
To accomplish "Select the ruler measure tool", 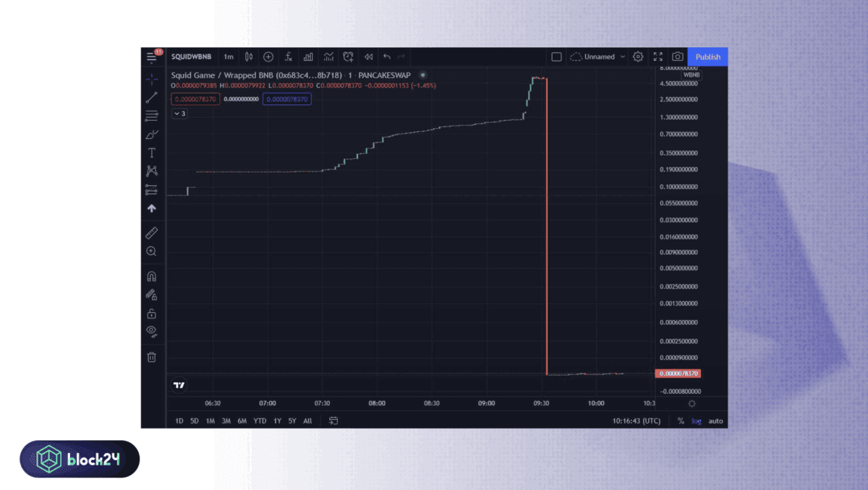I will (x=151, y=233).
